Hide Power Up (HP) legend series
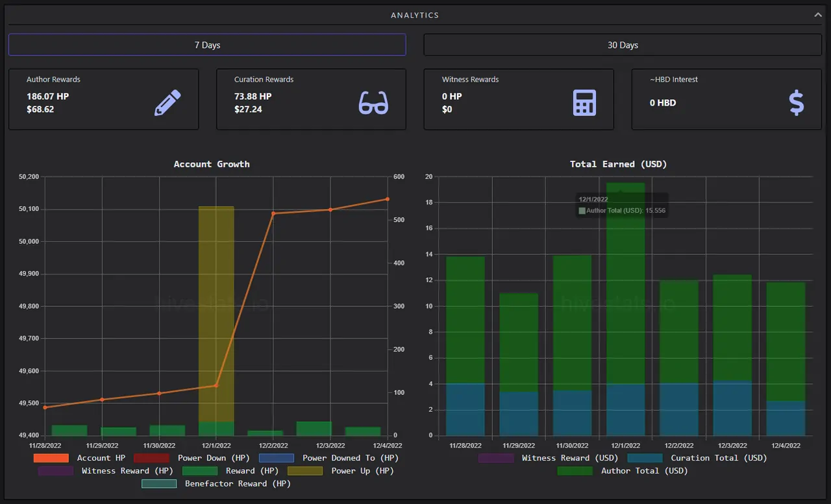 [341, 471]
